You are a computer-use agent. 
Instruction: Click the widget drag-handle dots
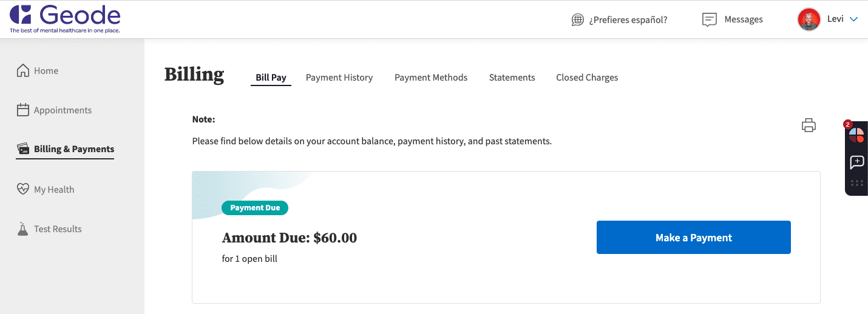tap(856, 183)
